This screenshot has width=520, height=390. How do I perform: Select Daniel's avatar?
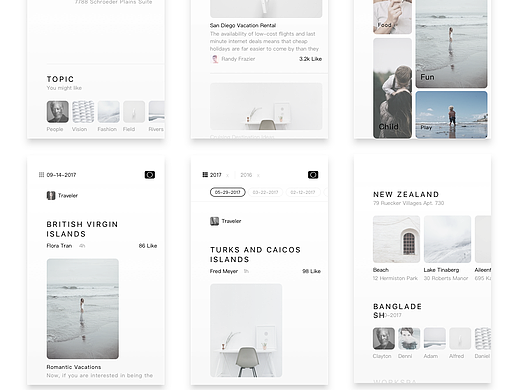tap(483, 338)
